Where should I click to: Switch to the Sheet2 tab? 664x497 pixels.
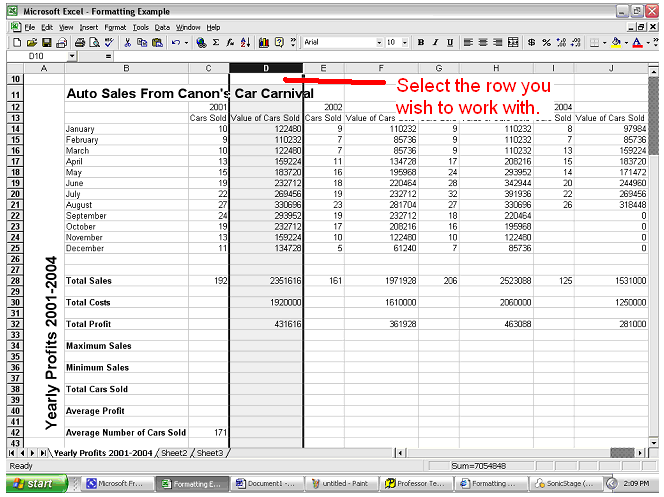(x=175, y=453)
